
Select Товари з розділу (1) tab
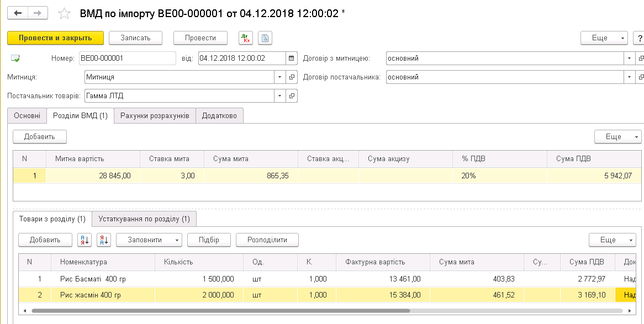tap(52, 219)
